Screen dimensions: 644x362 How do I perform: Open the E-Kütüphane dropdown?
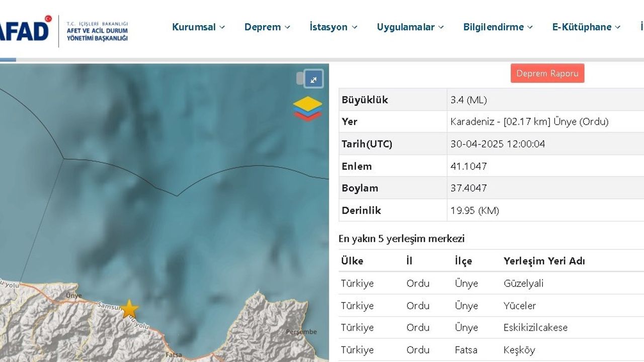pyautogui.click(x=586, y=27)
